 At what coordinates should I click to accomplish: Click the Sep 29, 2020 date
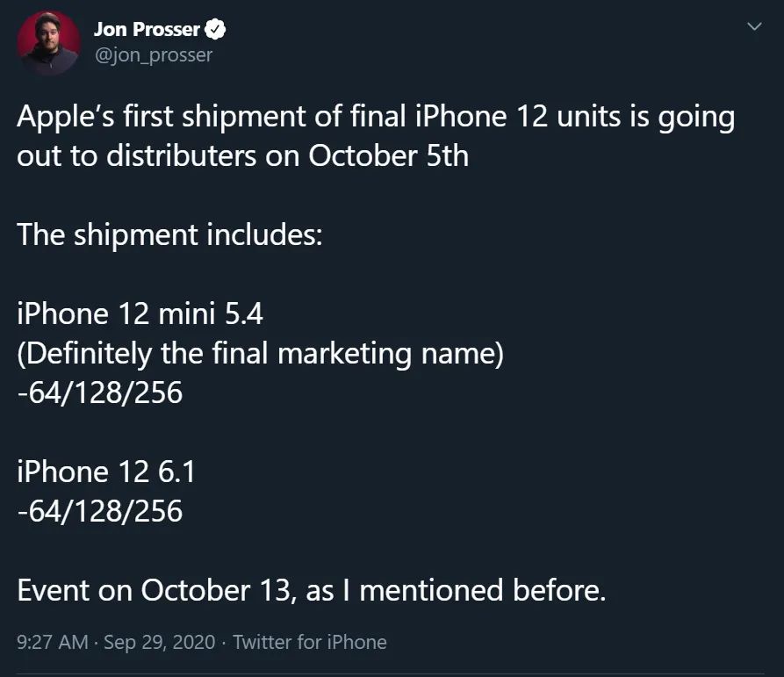(159, 642)
